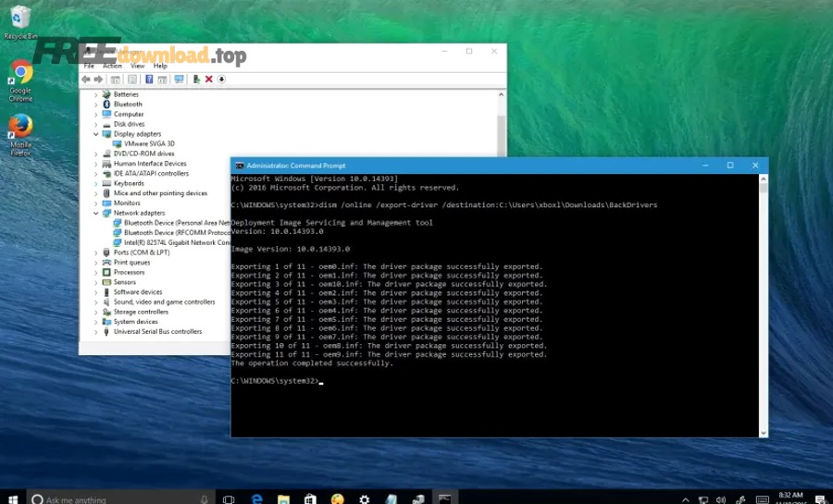The width and height of the screenshot is (833, 504).
Task: Show hidden system tray icons
Action: 685,499
